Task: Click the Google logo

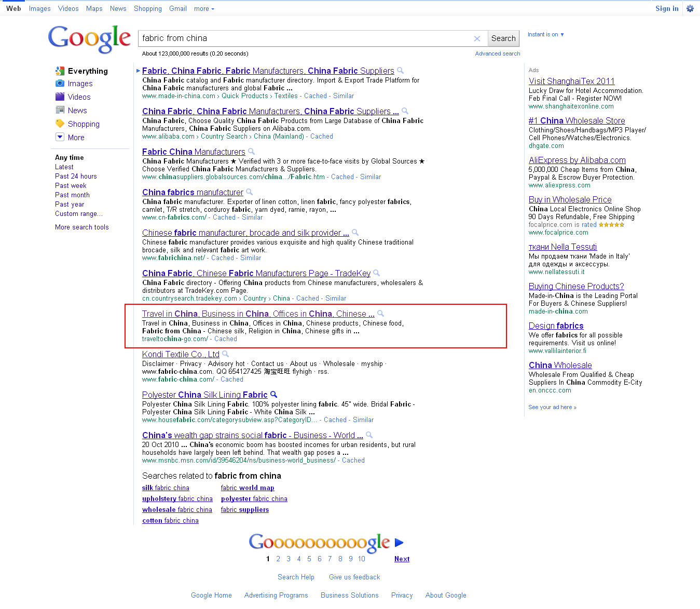Action: coord(89,39)
